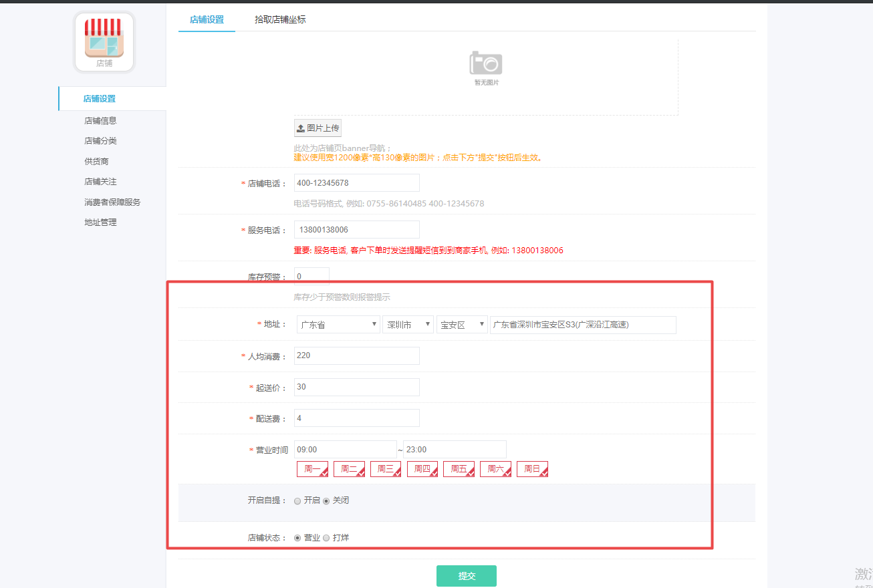Viewport: 873px width, 588px height.
Task: Click the 库存预警 stock warning input field
Action: pyautogui.click(x=311, y=276)
